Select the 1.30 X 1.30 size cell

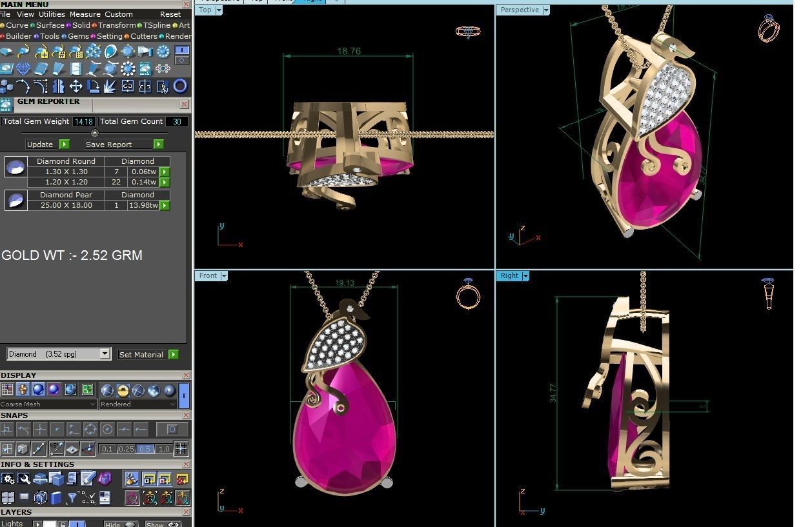66,172
